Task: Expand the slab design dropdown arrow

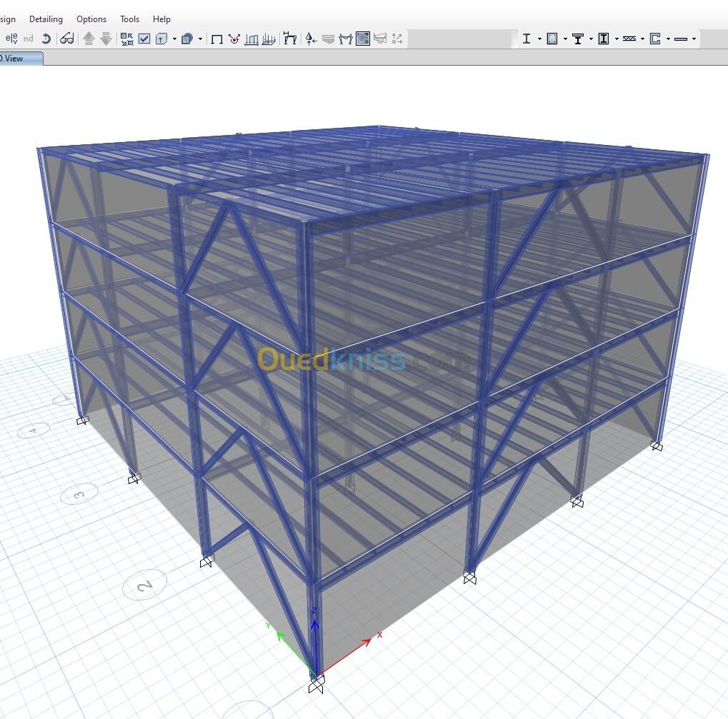Action: (x=694, y=39)
